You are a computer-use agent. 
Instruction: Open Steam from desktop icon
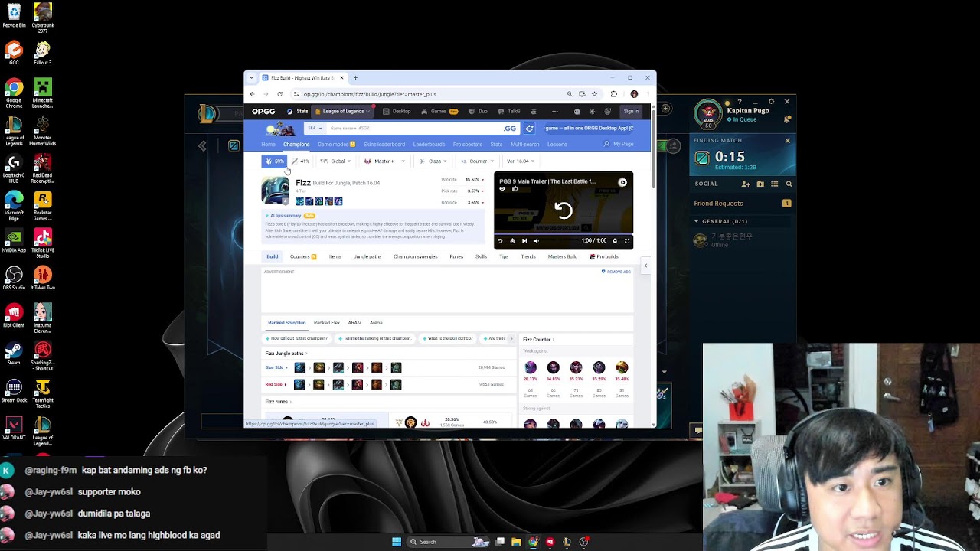click(14, 355)
